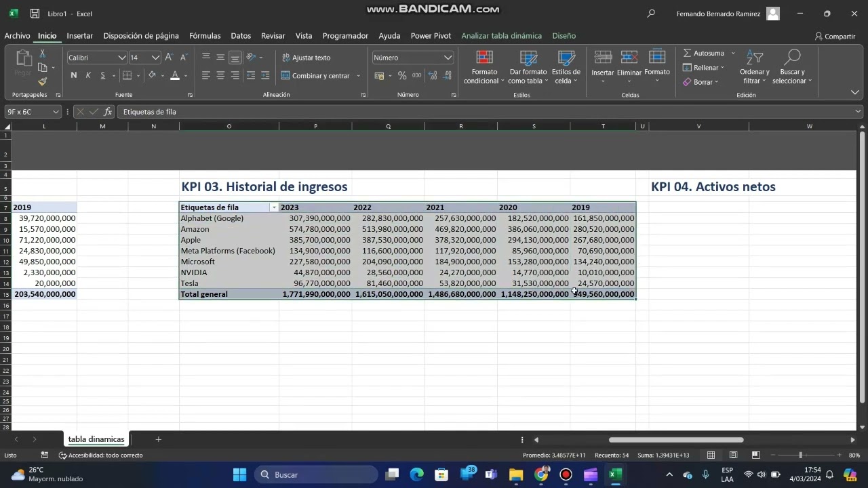Viewport: 868px width, 488px height.
Task: Open Analizar tabla dinámica tab
Action: [x=501, y=36]
